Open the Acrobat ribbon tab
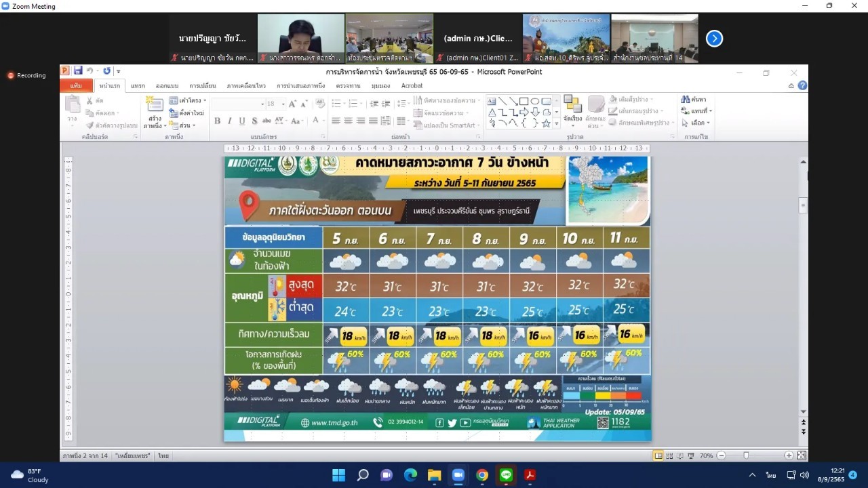The width and height of the screenshot is (868, 488). pos(412,86)
